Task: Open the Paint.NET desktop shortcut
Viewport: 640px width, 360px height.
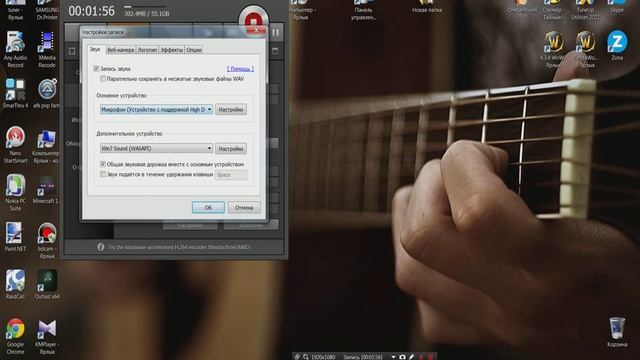Action: [x=15, y=236]
